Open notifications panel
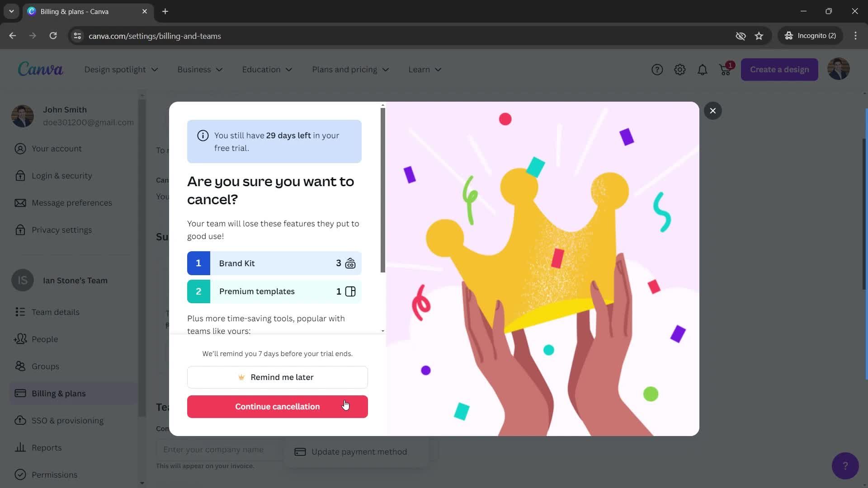The image size is (868, 488). point(703,70)
